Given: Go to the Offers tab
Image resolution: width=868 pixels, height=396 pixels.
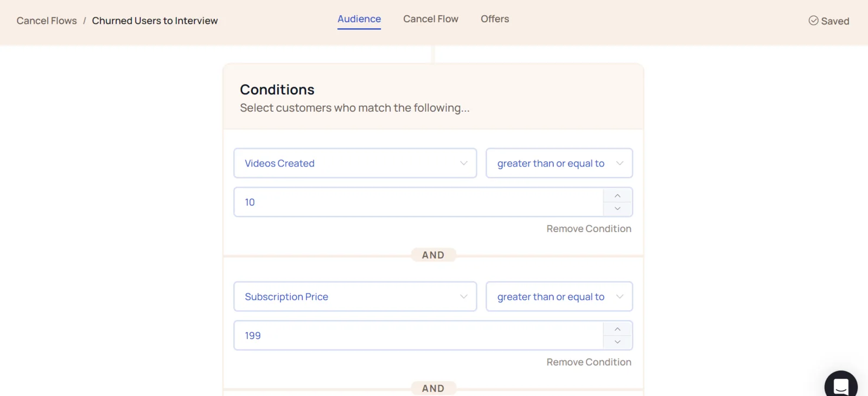Looking at the screenshot, I should click(495, 19).
